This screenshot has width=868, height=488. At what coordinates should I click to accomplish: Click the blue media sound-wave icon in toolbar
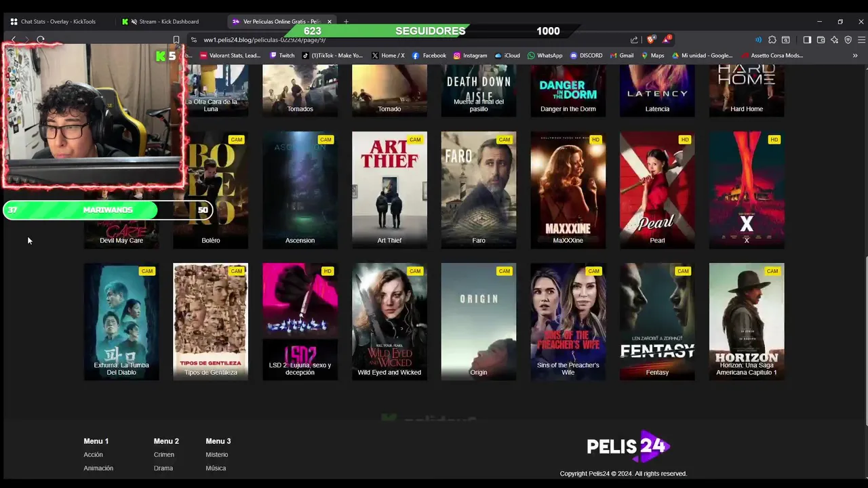(x=758, y=40)
